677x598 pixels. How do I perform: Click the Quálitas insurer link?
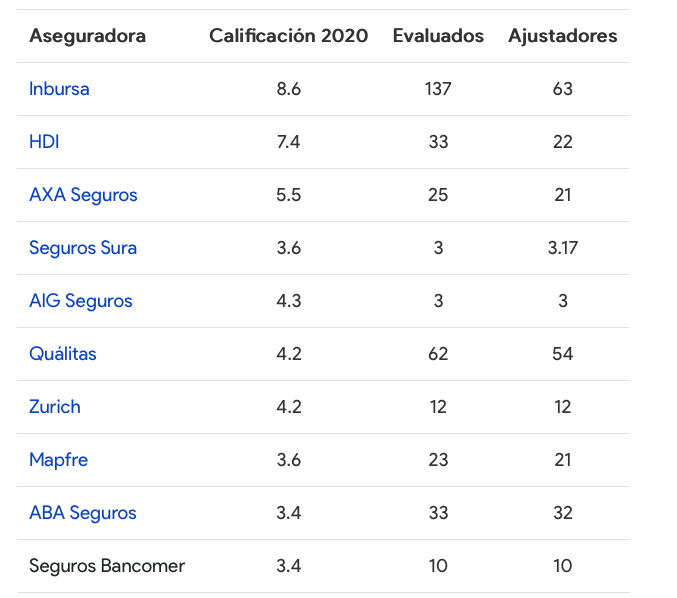(x=63, y=354)
